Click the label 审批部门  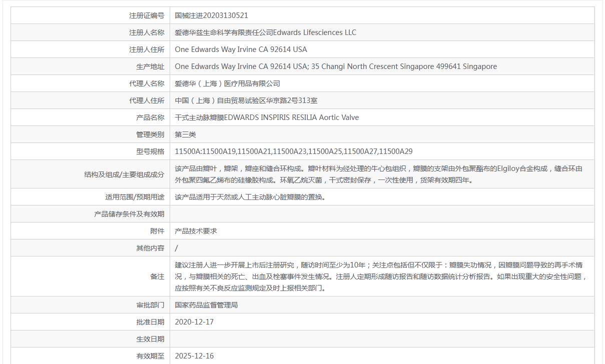pyautogui.click(x=150, y=305)
